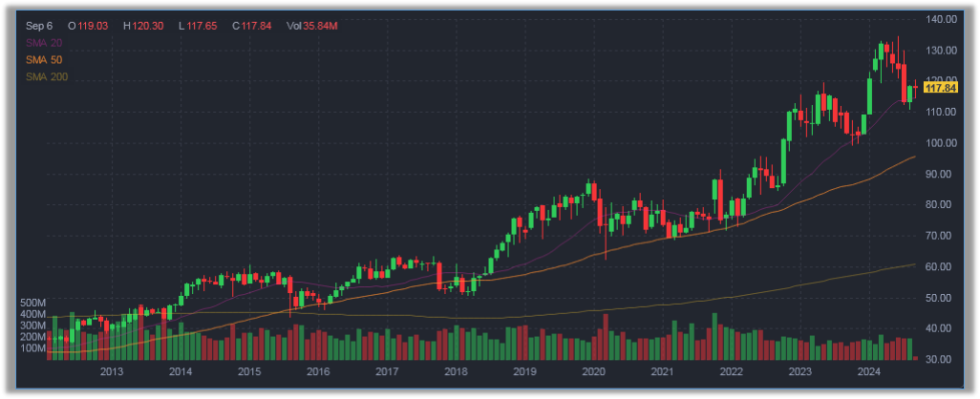Click the 140.00 price axis label

click(941, 19)
